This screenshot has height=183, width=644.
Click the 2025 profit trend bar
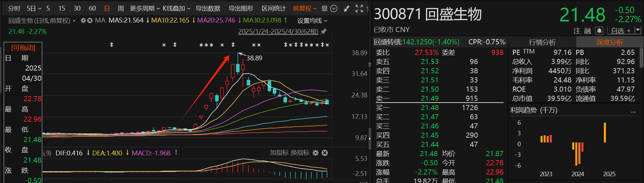pyautogui.click(x=605, y=133)
